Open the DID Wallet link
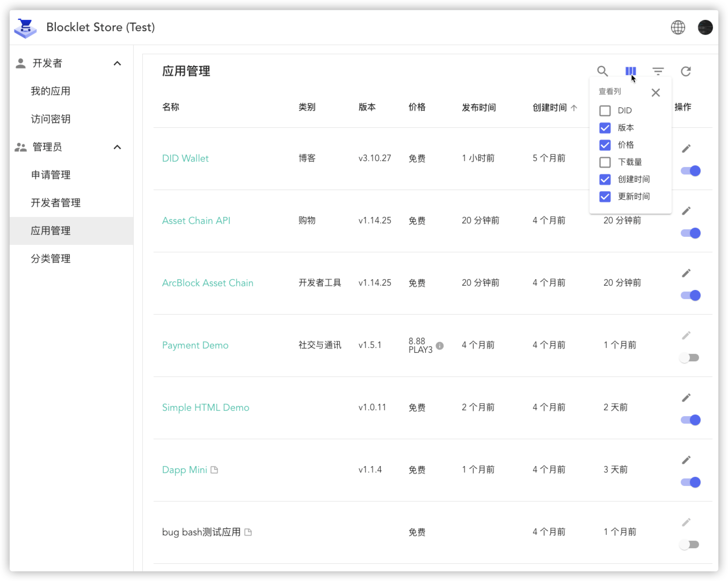 click(185, 158)
